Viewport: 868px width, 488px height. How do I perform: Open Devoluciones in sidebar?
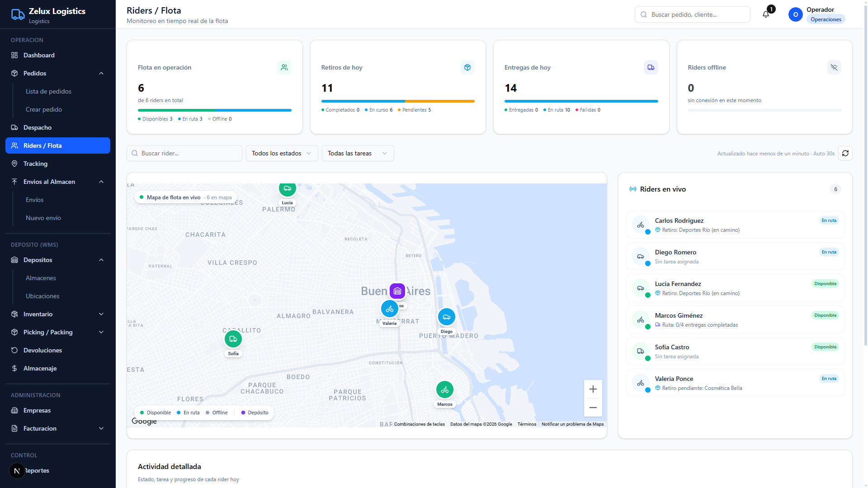58,350
